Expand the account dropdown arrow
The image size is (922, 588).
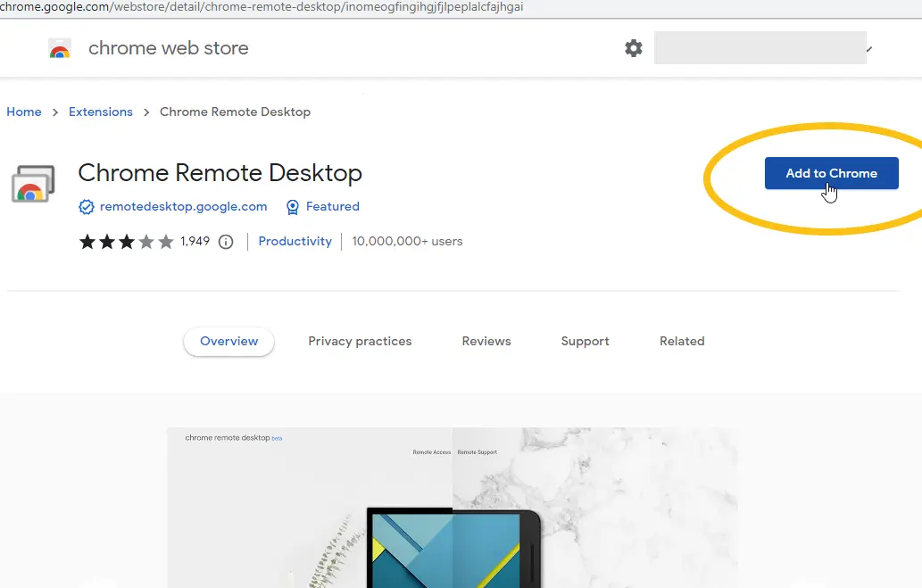[869, 49]
